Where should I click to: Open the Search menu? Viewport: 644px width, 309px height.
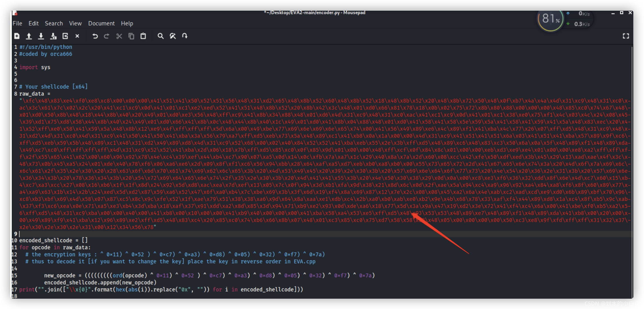pos(54,23)
